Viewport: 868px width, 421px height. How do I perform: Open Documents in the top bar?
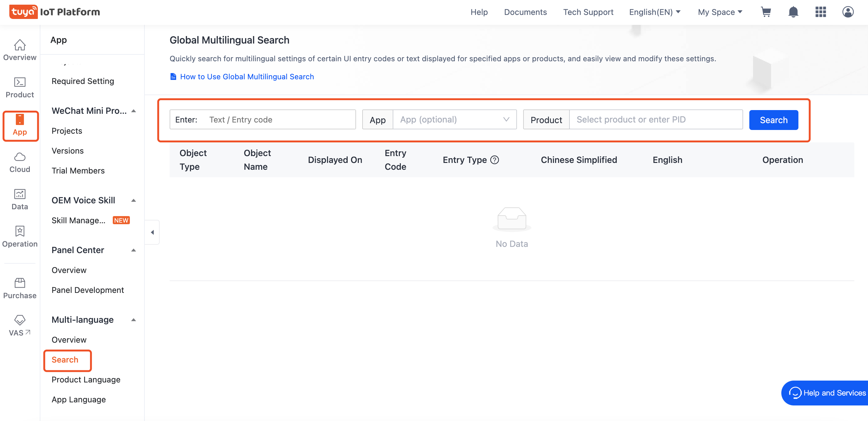(525, 12)
